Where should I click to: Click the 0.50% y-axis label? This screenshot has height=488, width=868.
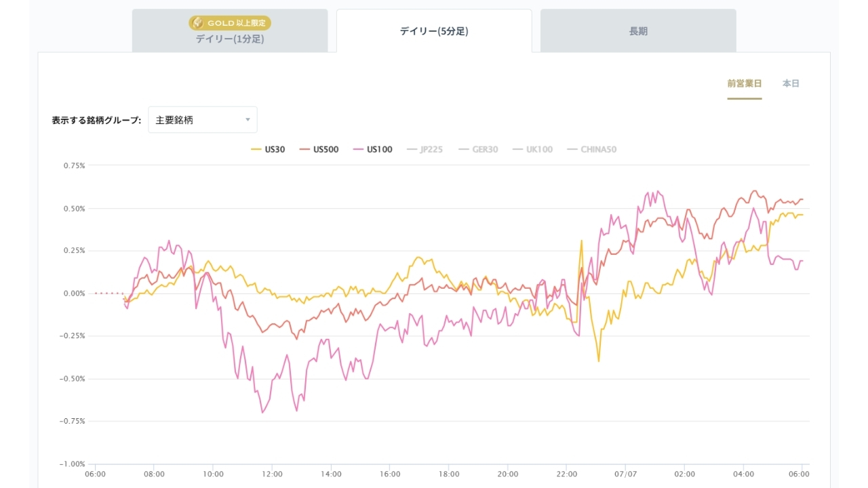point(74,208)
